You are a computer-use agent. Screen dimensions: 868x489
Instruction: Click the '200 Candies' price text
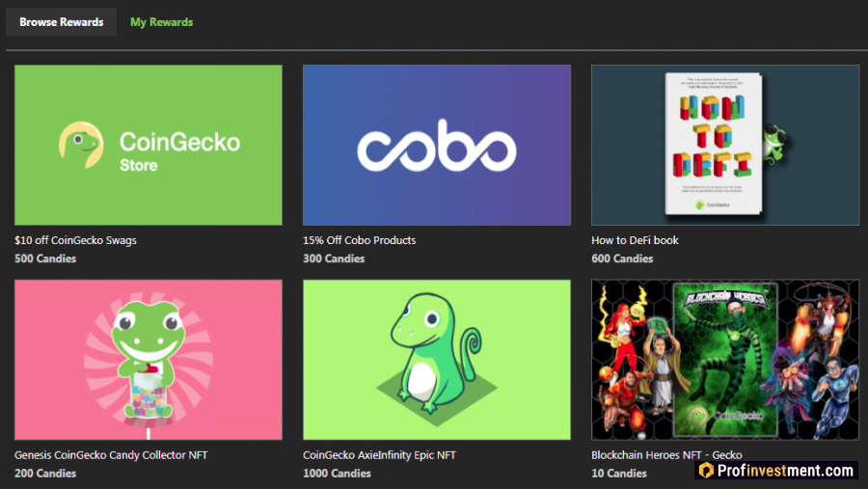(45, 474)
